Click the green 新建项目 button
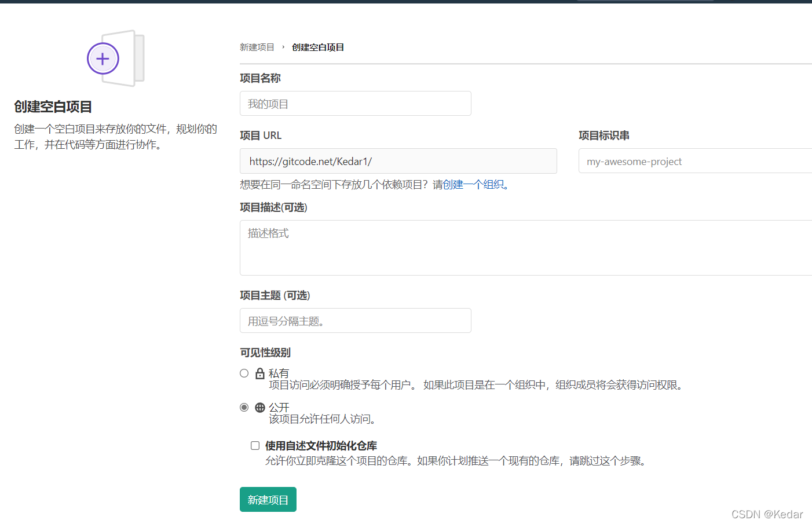 coord(268,499)
